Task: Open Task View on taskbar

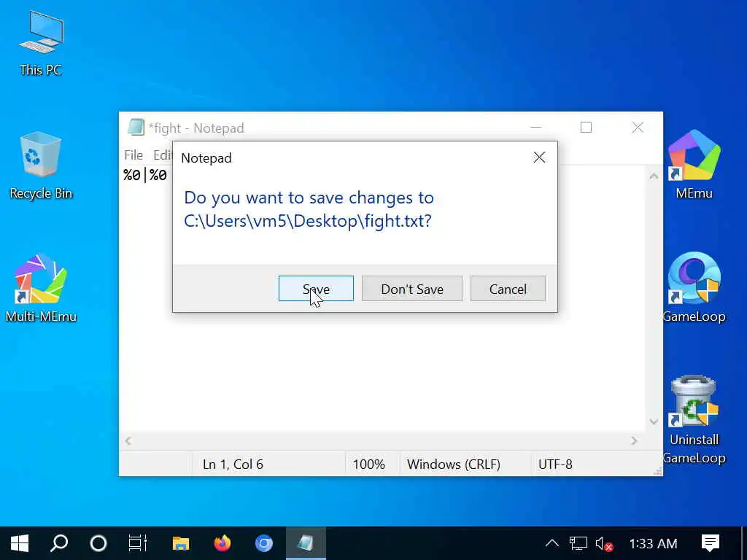Action: point(138,543)
